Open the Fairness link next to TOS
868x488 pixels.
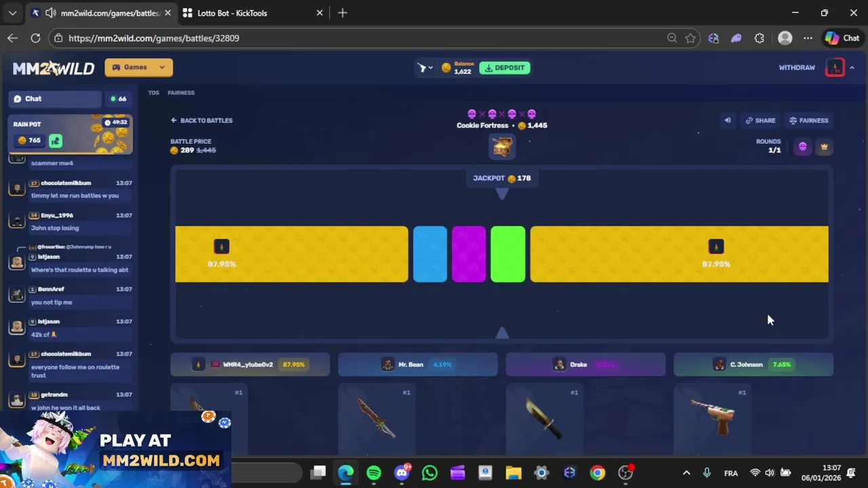pos(181,93)
